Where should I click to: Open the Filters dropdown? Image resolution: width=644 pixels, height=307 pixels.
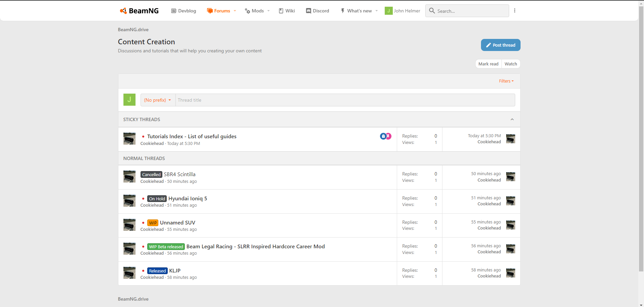click(506, 81)
